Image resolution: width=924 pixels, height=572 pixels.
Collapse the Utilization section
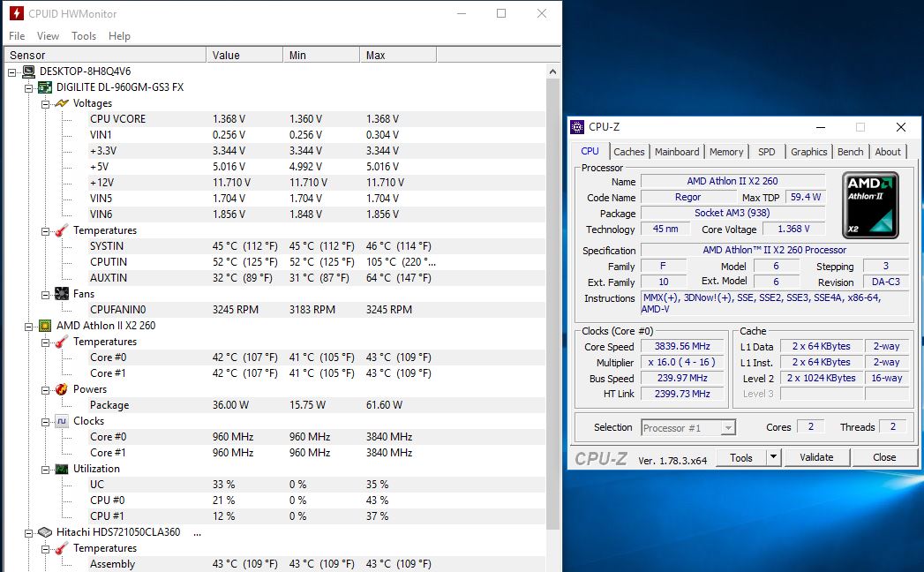click(x=45, y=470)
